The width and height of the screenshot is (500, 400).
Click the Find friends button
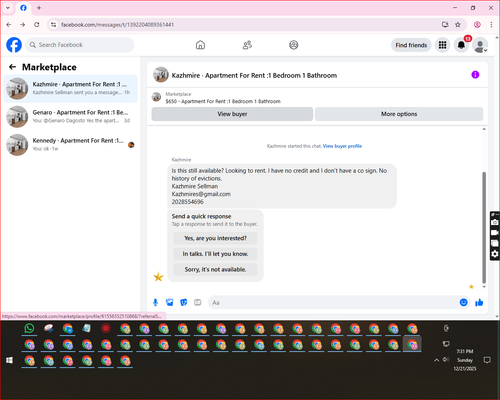coord(411,45)
